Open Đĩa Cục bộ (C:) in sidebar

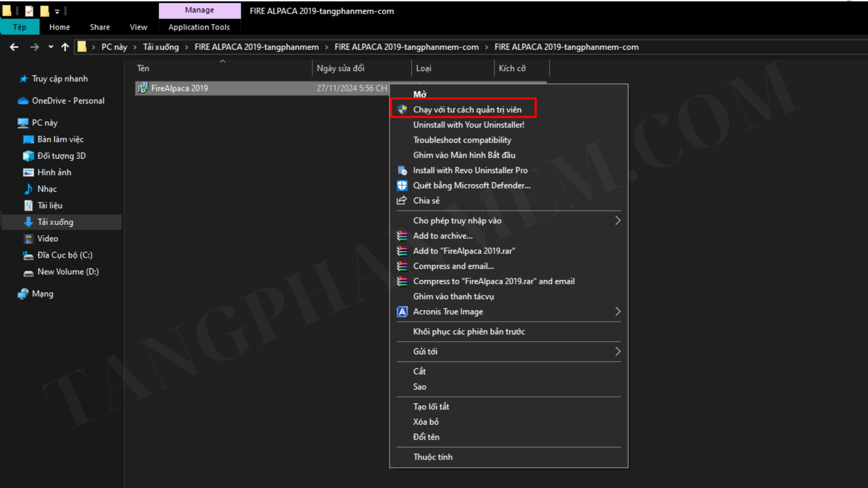pyautogui.click(x=65, y=255)
